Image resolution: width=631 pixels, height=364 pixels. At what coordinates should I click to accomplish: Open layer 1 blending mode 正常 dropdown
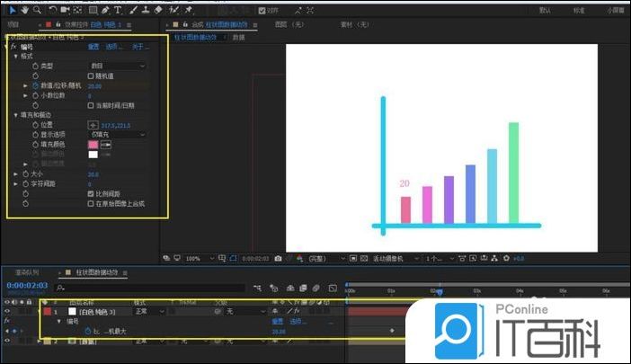click(149, 311)
